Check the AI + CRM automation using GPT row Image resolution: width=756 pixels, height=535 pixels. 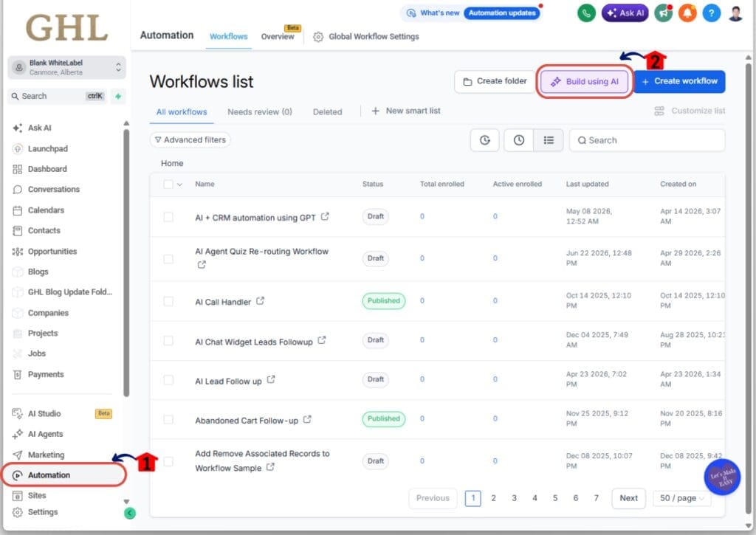168,217
